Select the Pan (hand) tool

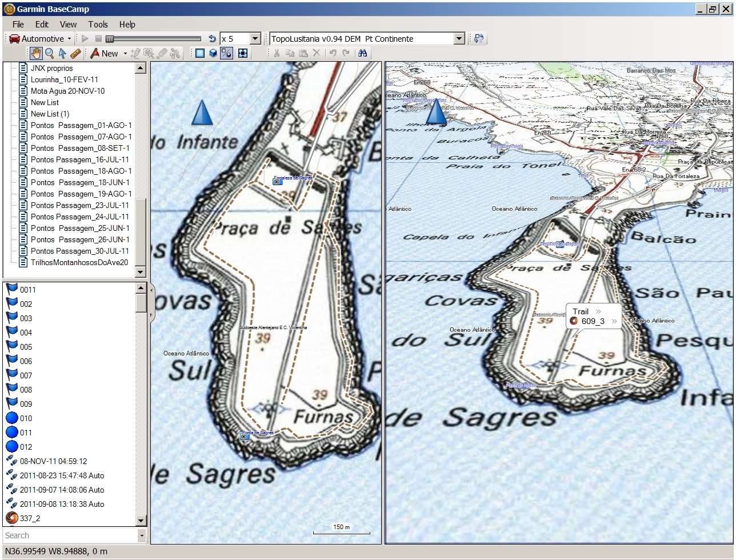[35, 53]
